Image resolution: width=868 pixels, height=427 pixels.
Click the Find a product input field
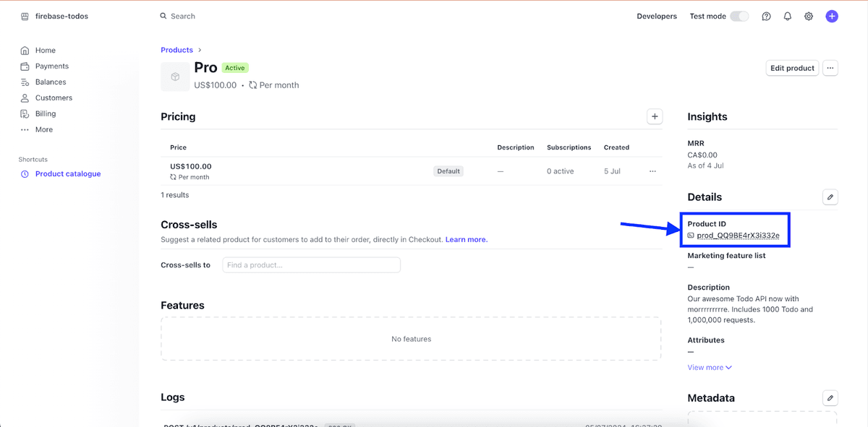(311, 264)
